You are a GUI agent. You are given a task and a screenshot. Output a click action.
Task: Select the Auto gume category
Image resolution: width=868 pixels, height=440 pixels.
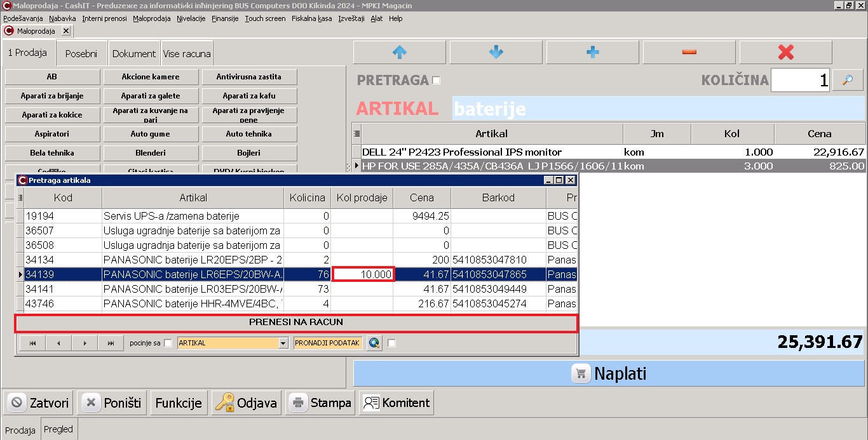click(151, 134)
